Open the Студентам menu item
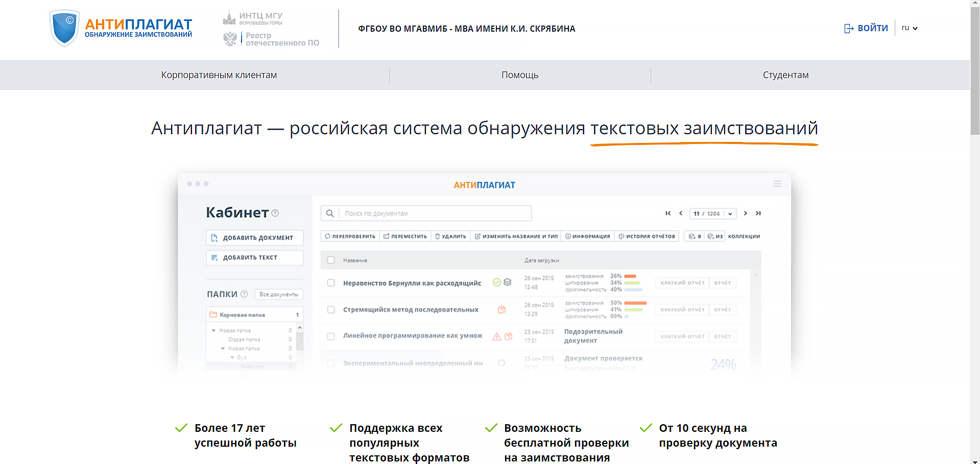Image resolution: width=980 pixels, height=464 pixels. tap(785, 75)
